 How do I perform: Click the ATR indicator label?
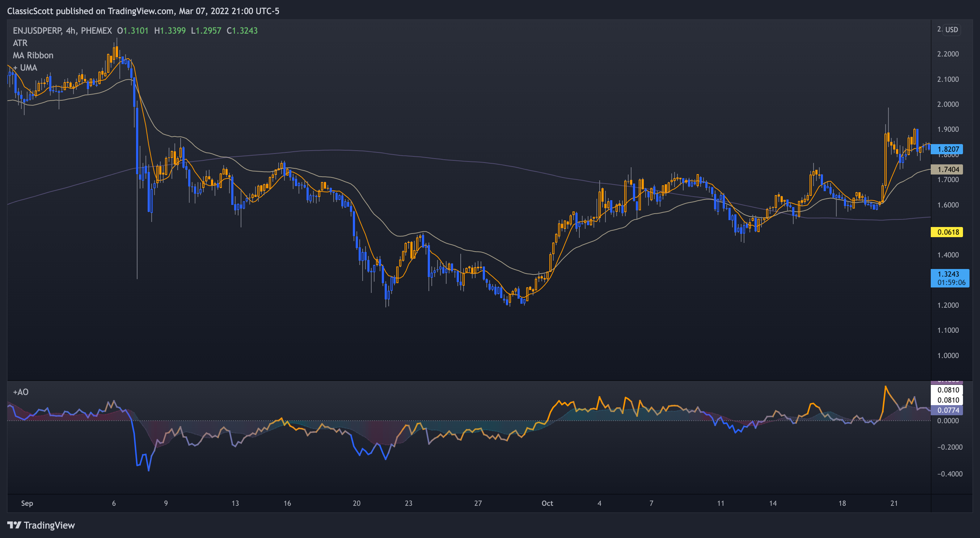tap(20, 43)
